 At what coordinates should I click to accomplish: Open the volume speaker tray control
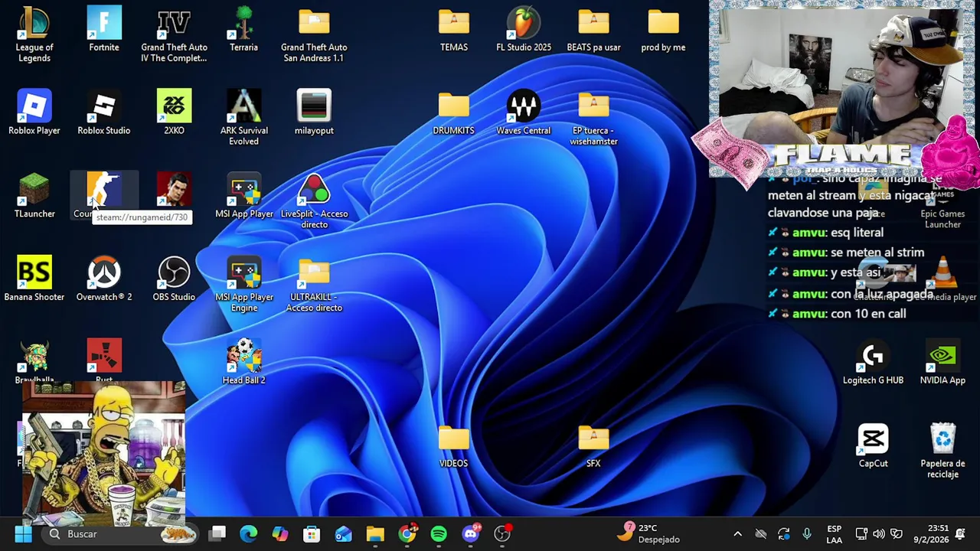(879, 533)
